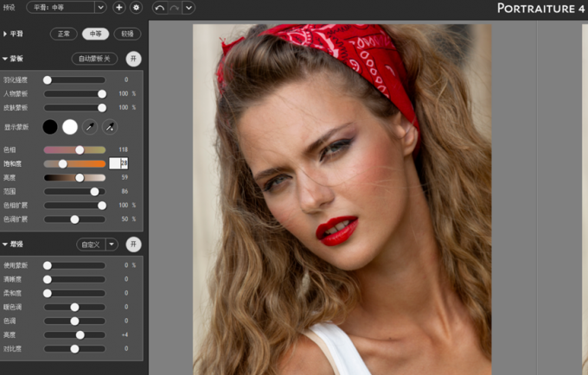Click the 预设 label
The height and width of the screenshot is (375, 588).
[x=9, y=8]
